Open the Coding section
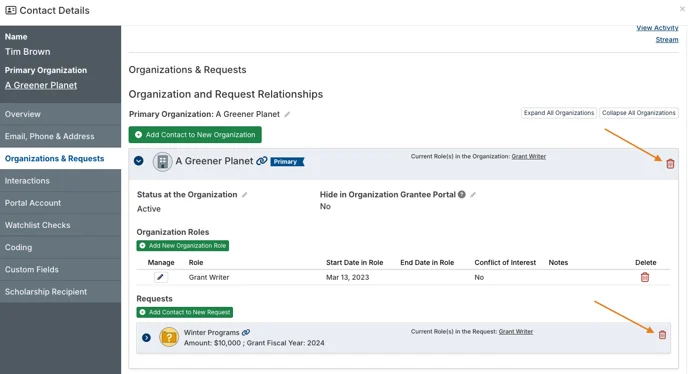 [x=61, y=247]
